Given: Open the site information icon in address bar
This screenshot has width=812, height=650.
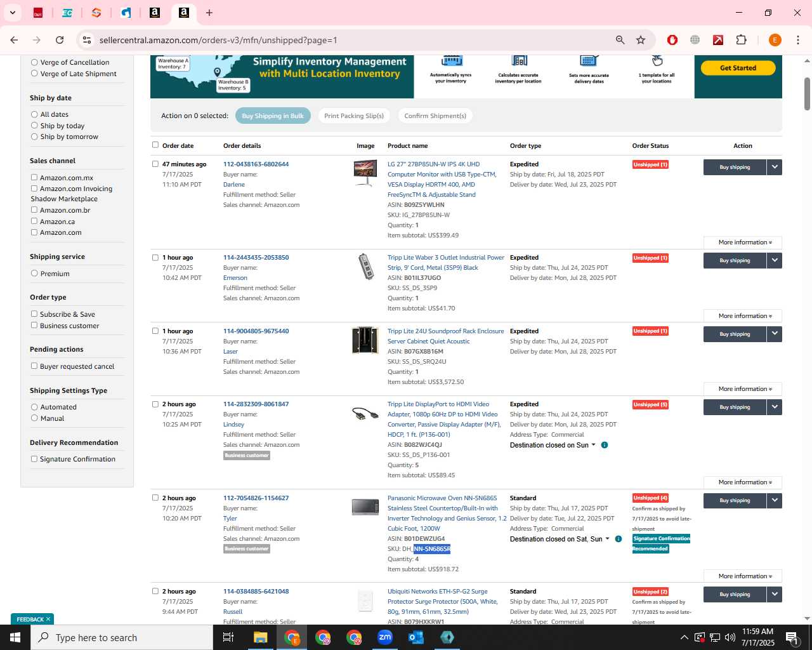Looking at the screenshot, I should click(x=87, y=40).
